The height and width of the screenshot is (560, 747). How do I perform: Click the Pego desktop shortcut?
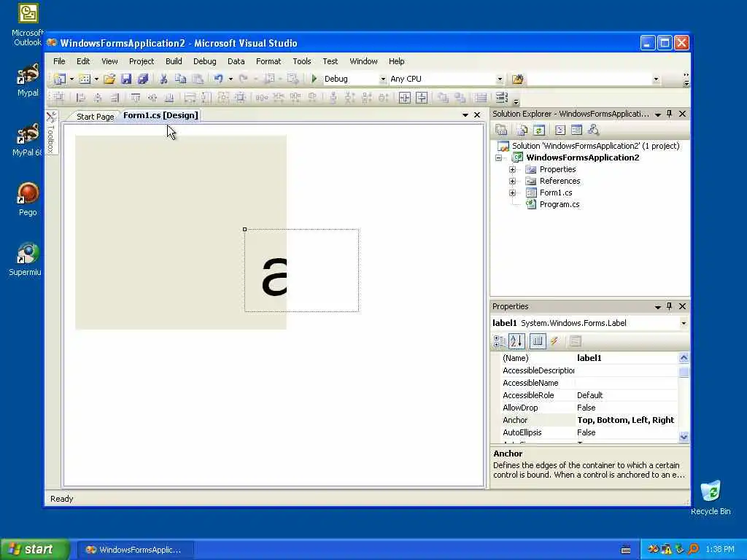tap(28, 199)
